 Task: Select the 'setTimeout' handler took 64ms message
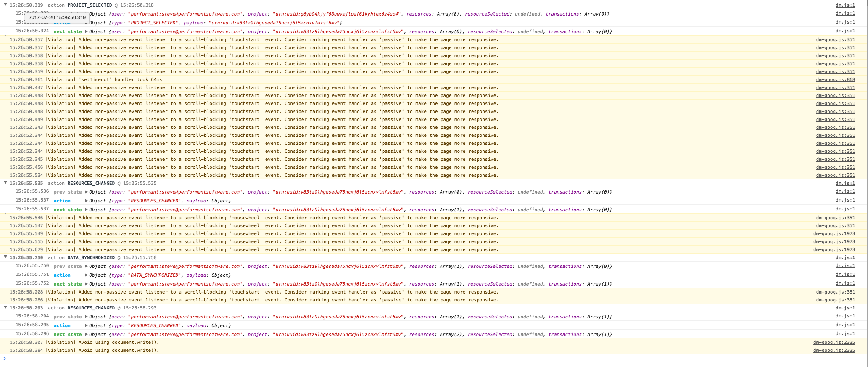click(104, 79)
